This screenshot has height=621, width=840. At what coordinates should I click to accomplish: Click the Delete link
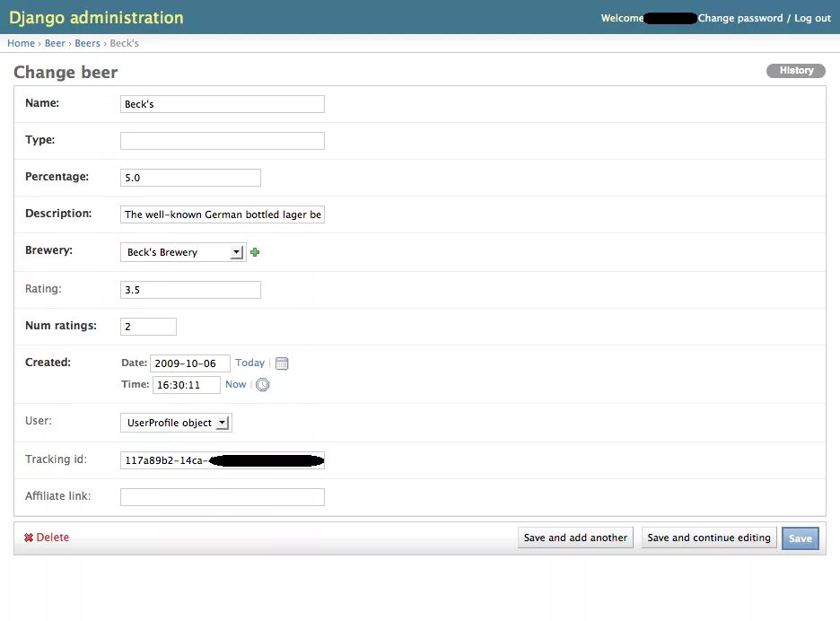[x=52, y=538]
